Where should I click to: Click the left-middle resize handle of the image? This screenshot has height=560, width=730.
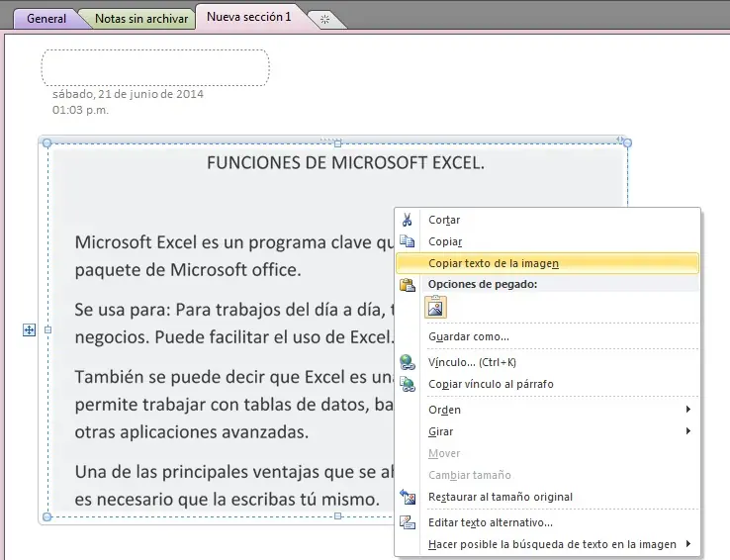click(47, 330)
